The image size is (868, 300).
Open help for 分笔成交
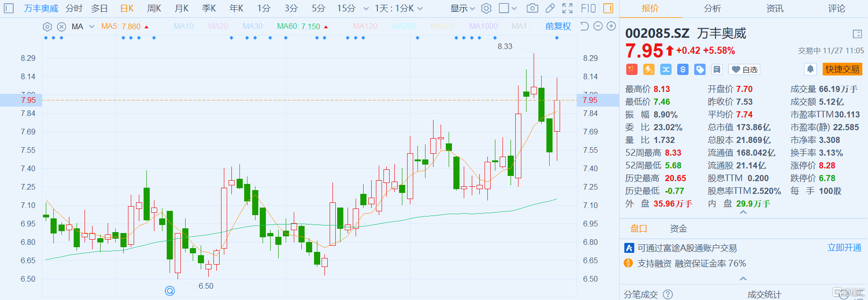coord(668,294)
